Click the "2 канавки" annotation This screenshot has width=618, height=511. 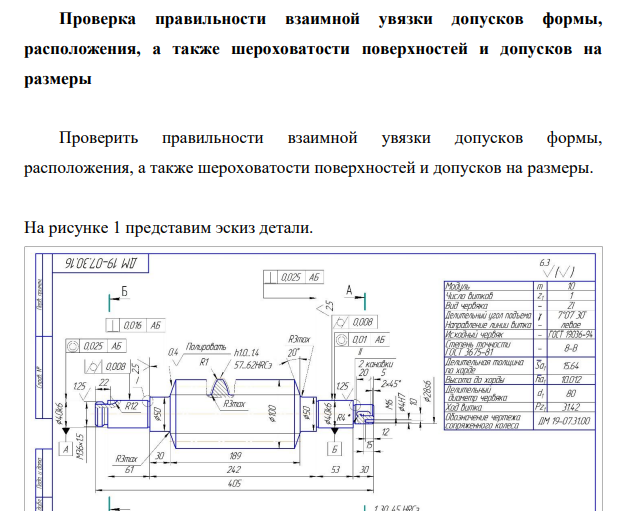[x=375, y=364]
